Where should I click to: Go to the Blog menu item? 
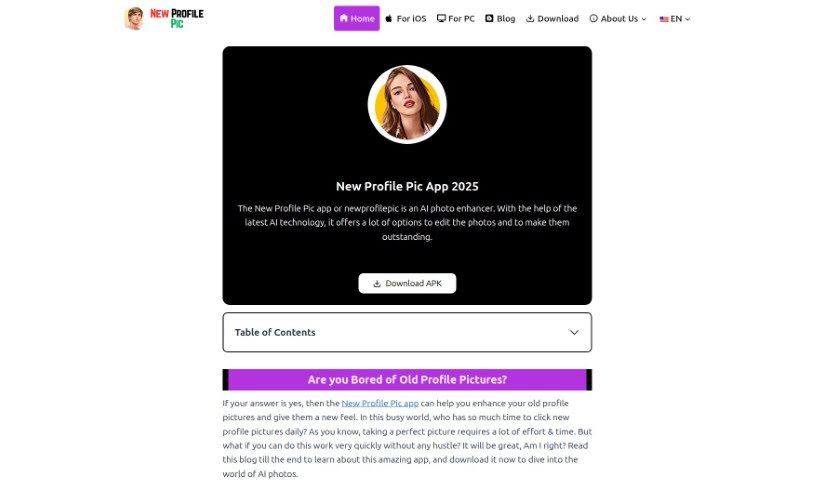[x=506, y=19]
